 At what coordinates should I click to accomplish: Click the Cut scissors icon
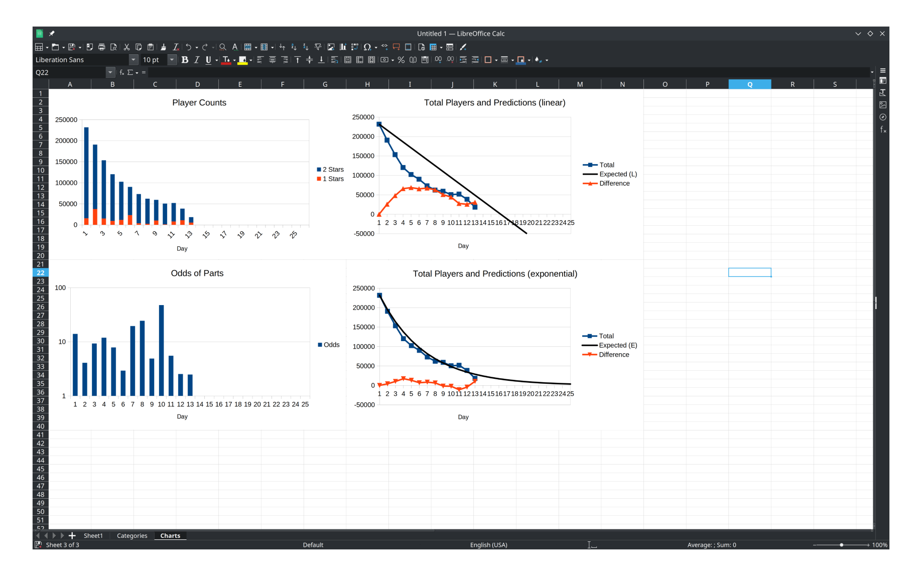pos(126,47)
